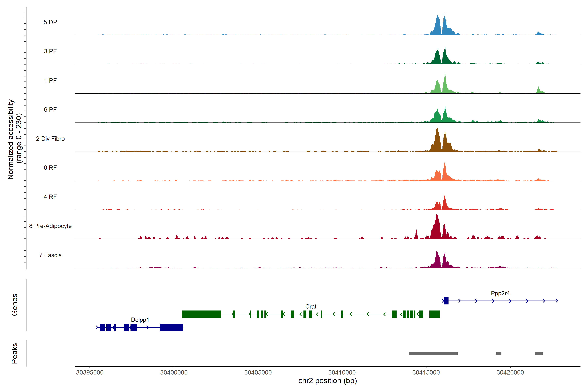Click the chr2 position axis title
This screenshot has width=588, height=392.
pos(327,381)
